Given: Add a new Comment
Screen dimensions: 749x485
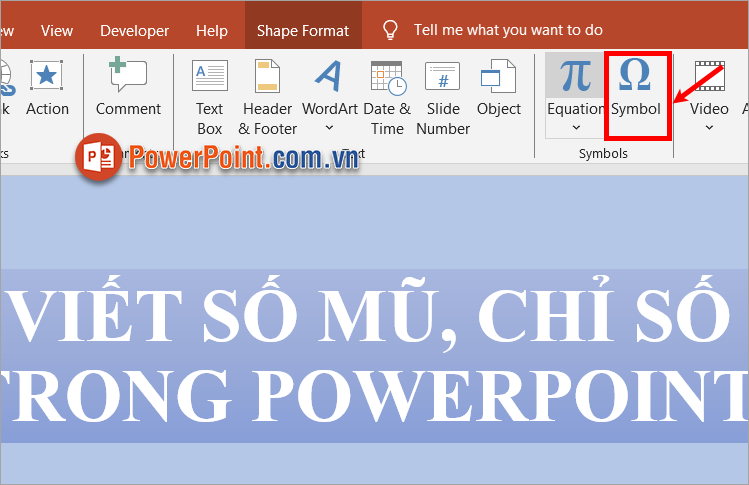Looking at the screenshot, I should [x=128, y=87].
